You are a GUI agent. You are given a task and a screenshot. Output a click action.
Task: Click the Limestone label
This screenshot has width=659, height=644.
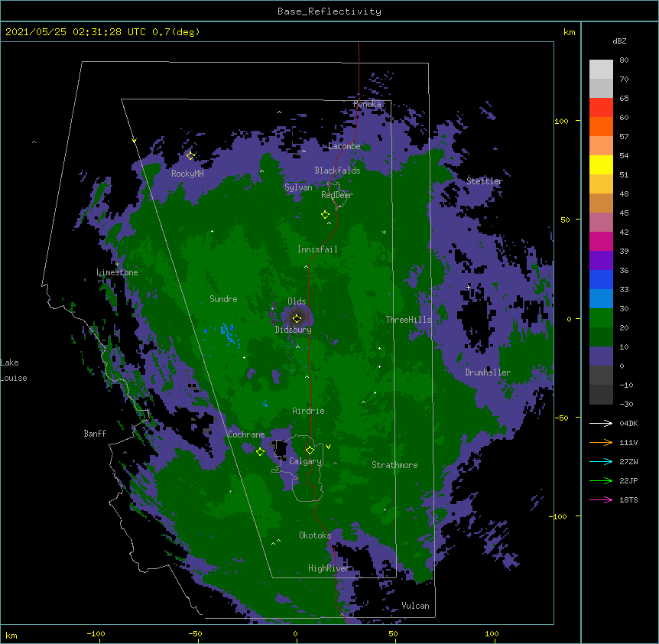pos(117,272)
